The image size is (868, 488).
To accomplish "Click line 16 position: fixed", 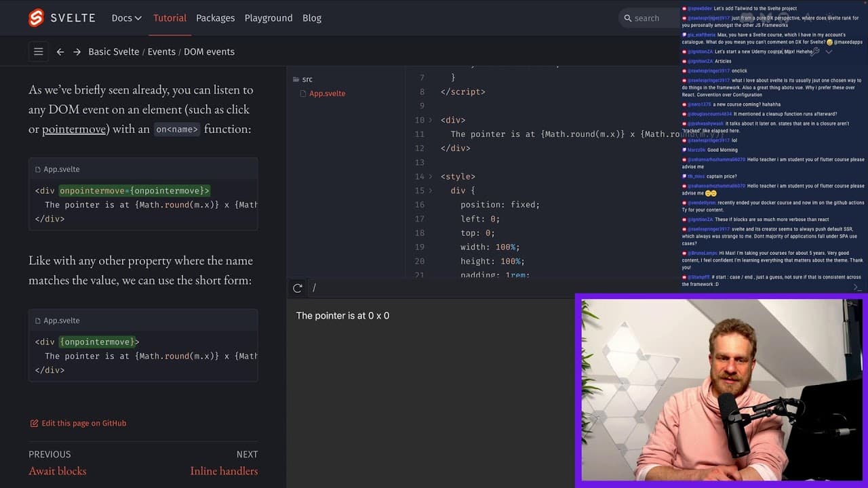I will [x=500, y=205].
